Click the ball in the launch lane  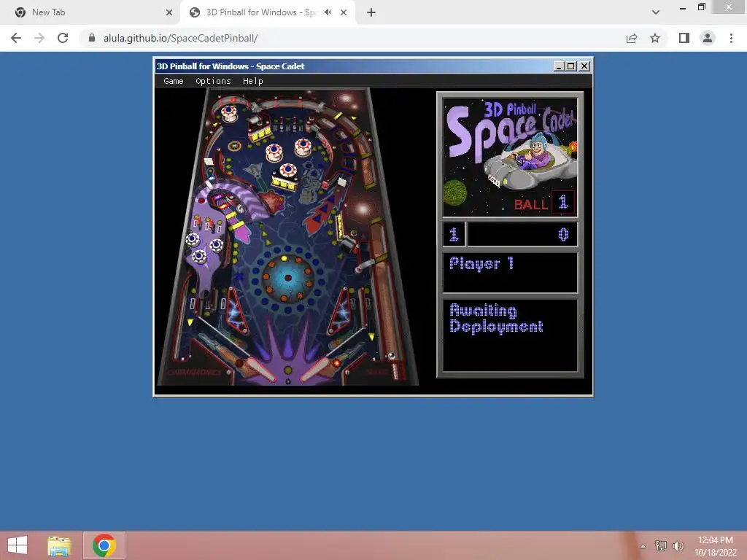pos(392,355)
